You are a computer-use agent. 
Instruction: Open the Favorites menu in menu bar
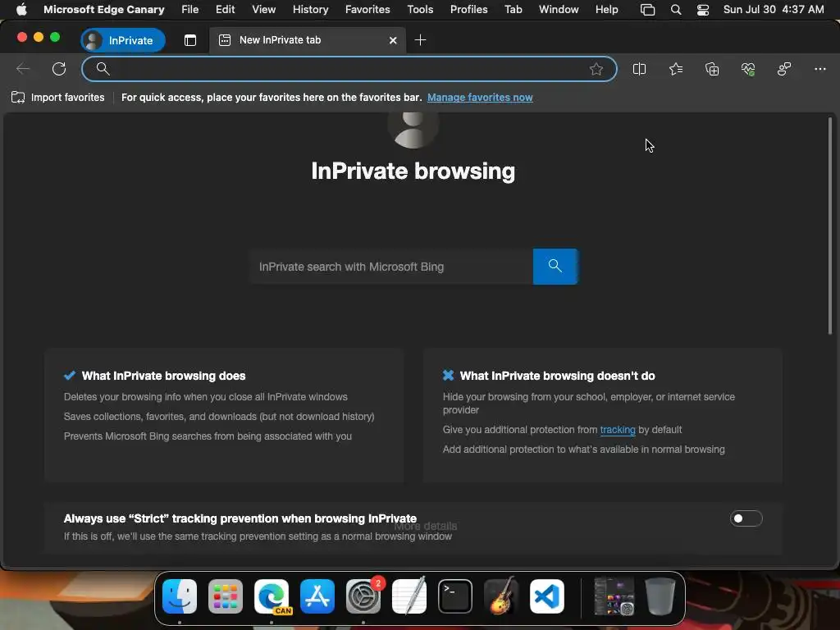[x=367, y=10]
